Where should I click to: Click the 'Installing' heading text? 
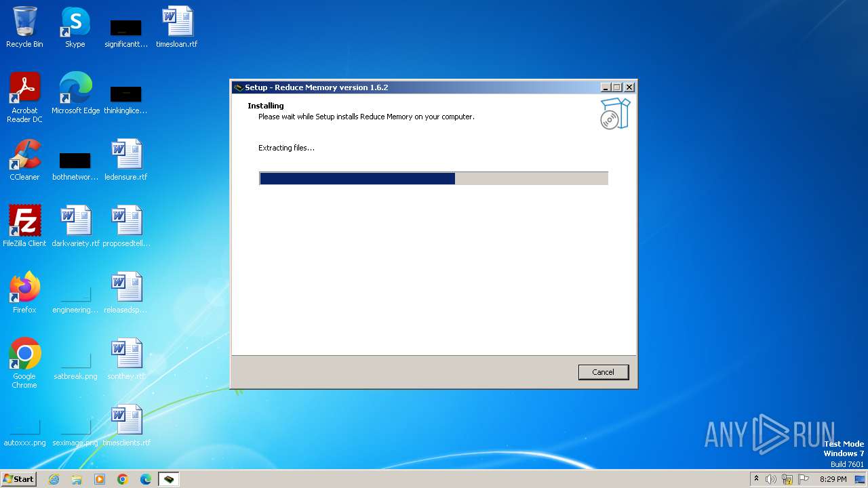click(x=266, y=106)
